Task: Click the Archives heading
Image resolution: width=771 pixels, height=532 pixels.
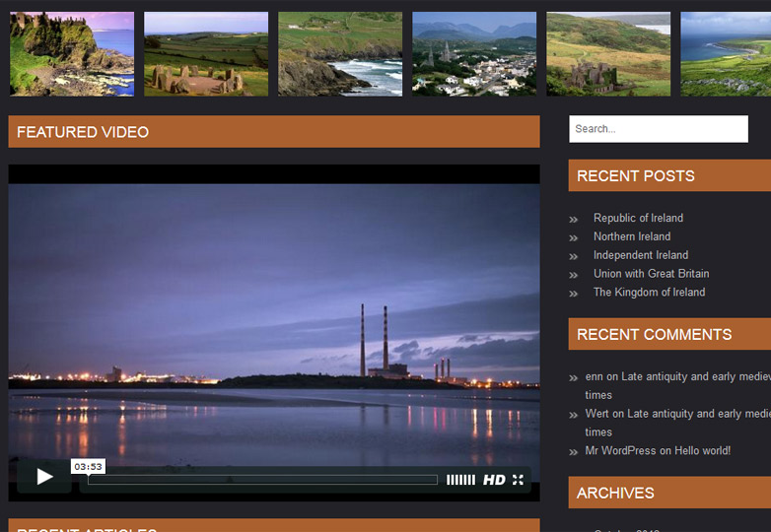Action: click(x=615, y=494)
